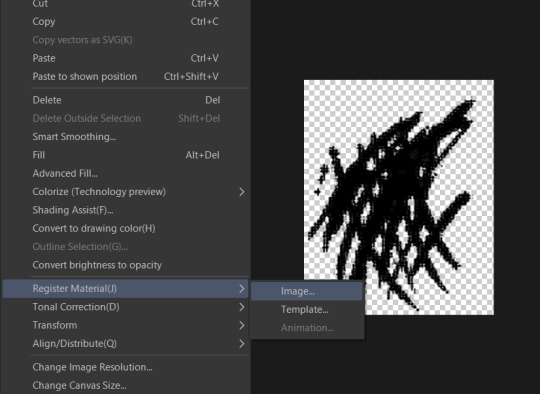Choose Fill menu entry
Image resolution: width=540 pixels, height=394 pixels.
125,155
